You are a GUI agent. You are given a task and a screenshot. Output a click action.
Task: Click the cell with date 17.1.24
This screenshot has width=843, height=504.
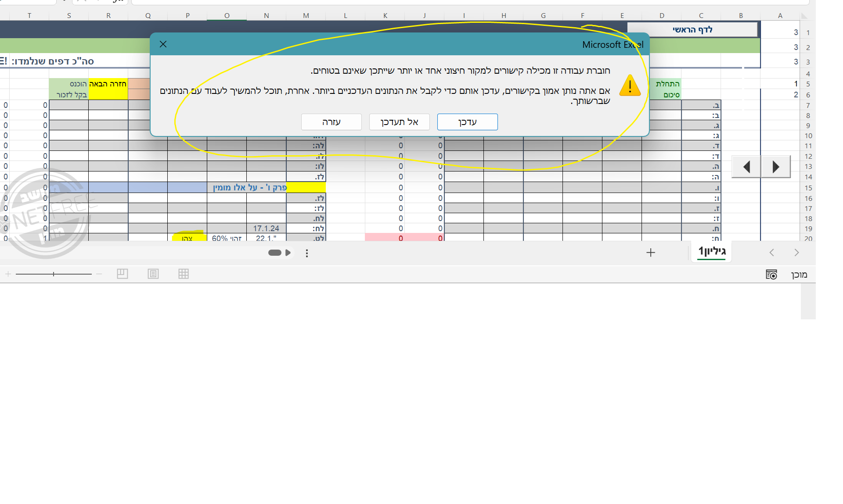tap(266, 229)
